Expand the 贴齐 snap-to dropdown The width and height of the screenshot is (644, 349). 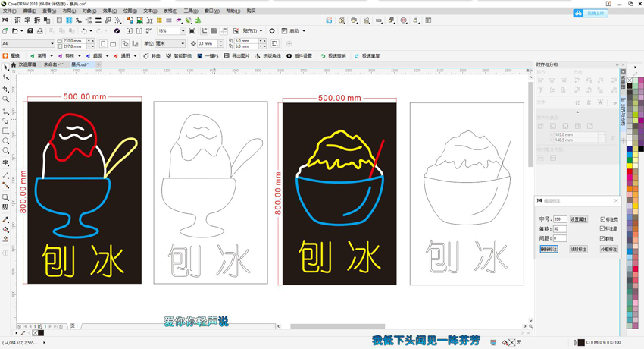pos(261,31)
